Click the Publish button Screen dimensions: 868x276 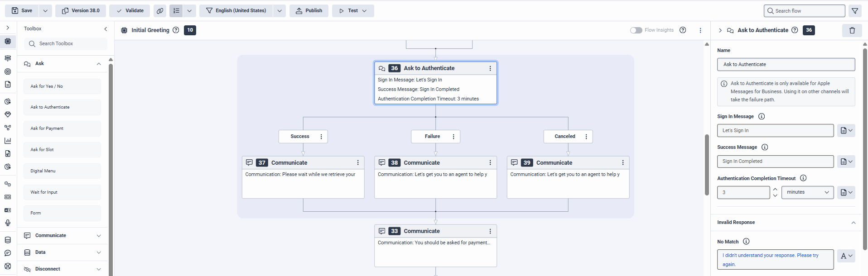click(309, 11)
